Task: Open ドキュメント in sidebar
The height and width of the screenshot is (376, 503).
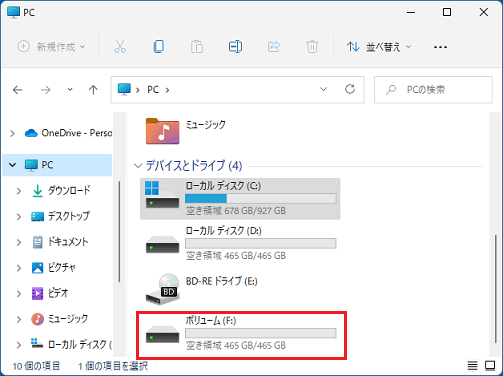Action: (x=60, y=242)
